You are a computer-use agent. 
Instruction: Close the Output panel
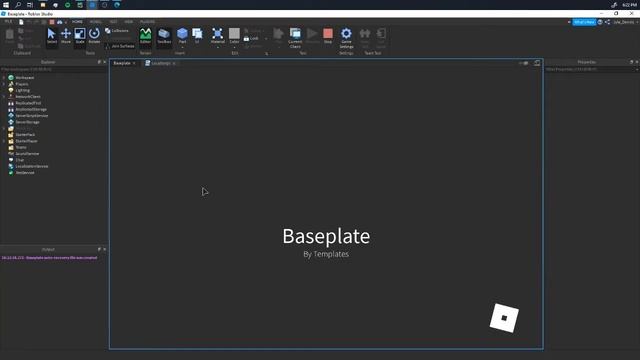(104, 249)
